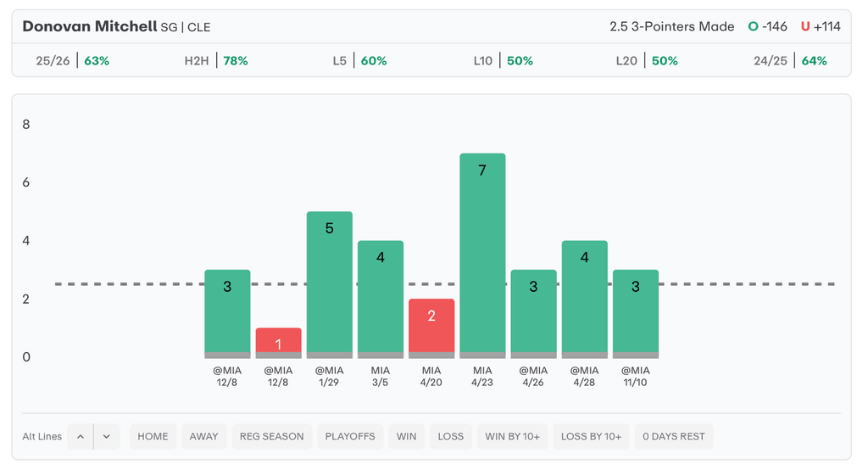Switch to the L5 60% split

[359, 61]
